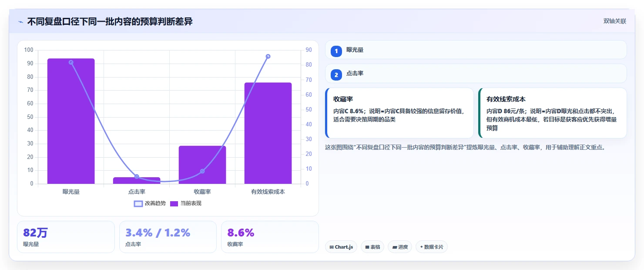Click the 3.4% / 1.2% 点击率 stat card
644x270 pixels.
point(168,237)
